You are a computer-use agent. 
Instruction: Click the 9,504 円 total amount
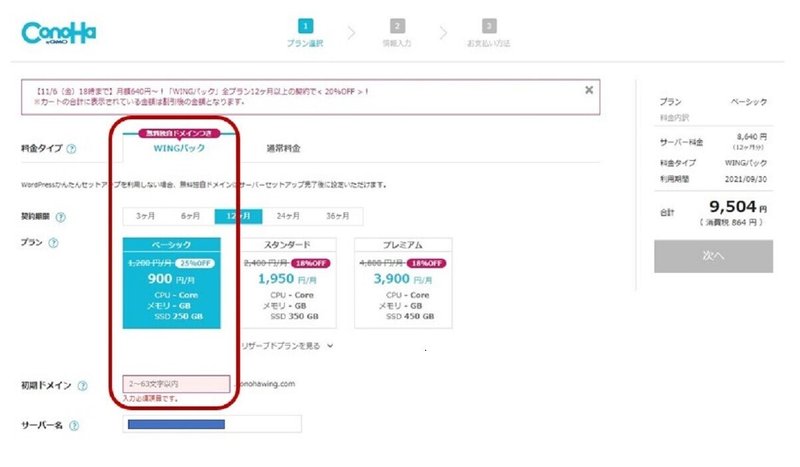[x=738, y=207]
